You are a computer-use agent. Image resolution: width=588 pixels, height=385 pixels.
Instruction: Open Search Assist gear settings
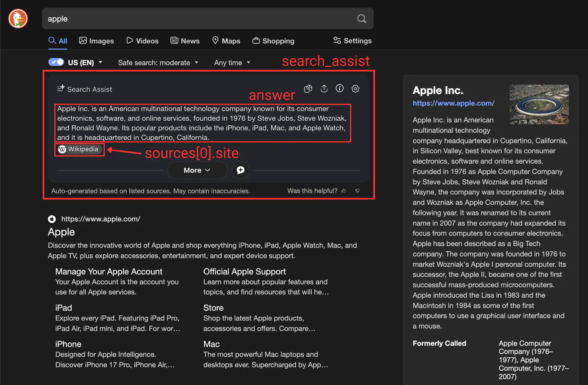point(355,88)
